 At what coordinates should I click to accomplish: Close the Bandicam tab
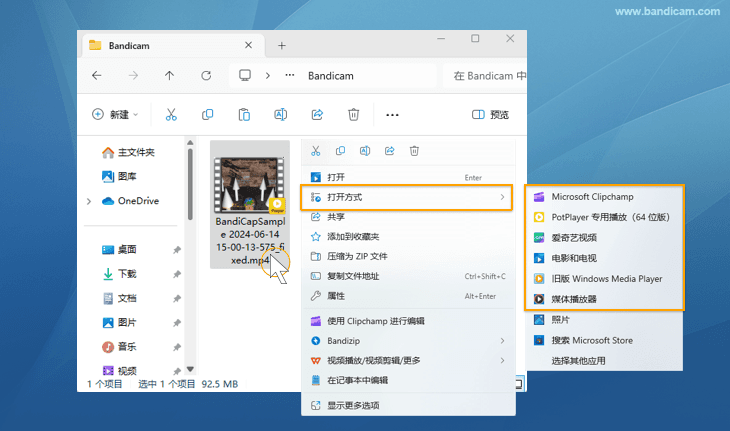248,45
